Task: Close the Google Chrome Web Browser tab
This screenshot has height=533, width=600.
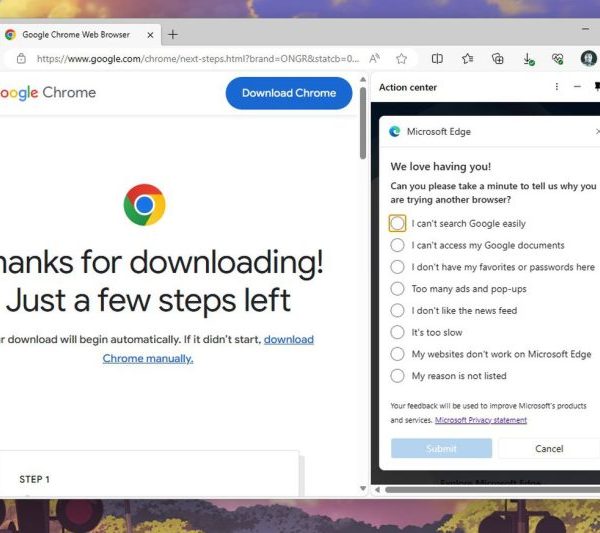Action: tap(150, 35)
